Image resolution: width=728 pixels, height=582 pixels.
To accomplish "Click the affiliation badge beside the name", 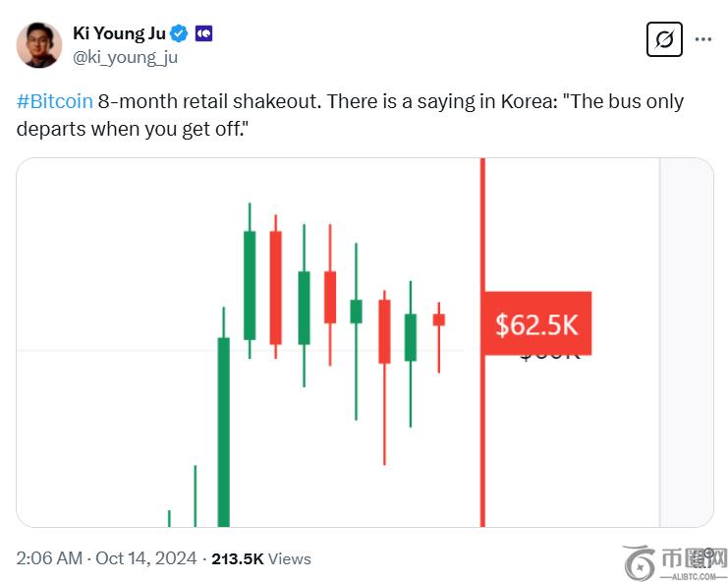I will [203, 34].
